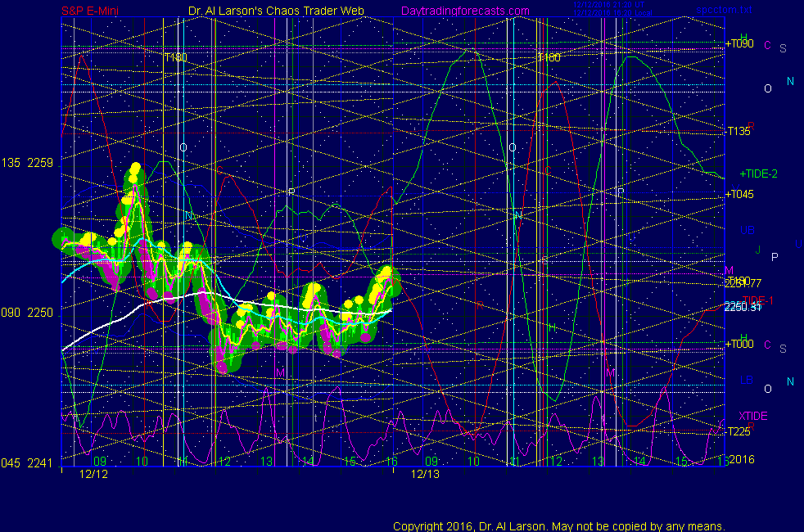This screenshot has height=532, width=804.
Task: Open the Daytradingforecasts.com link text
Action: (x=465, y=11)
